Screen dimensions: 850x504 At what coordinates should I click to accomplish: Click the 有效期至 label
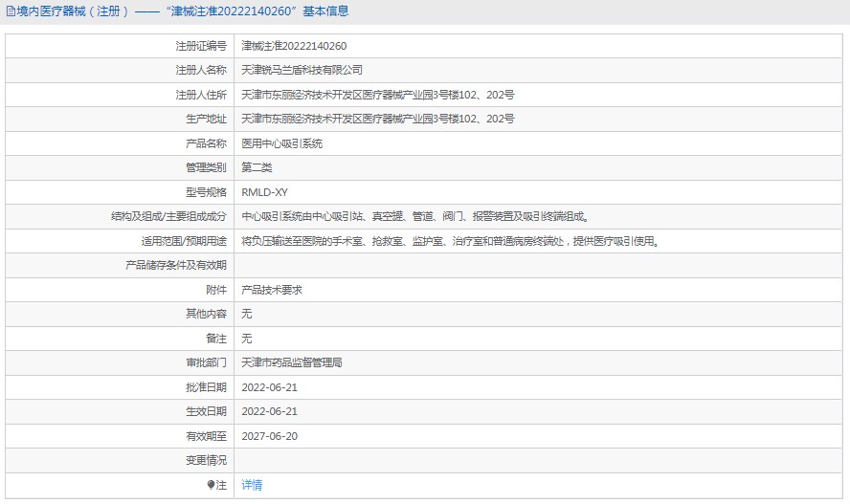(206, 436)
